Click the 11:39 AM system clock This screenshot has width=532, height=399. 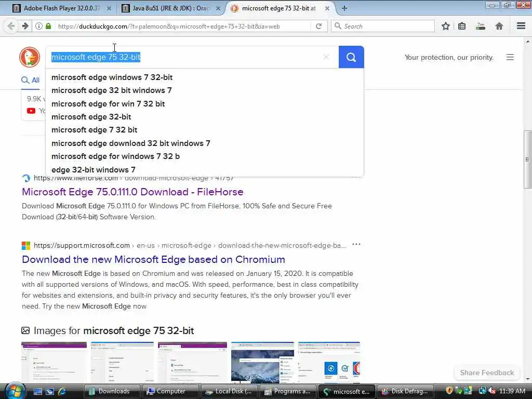pyautogui.click(x=512, y=391)
